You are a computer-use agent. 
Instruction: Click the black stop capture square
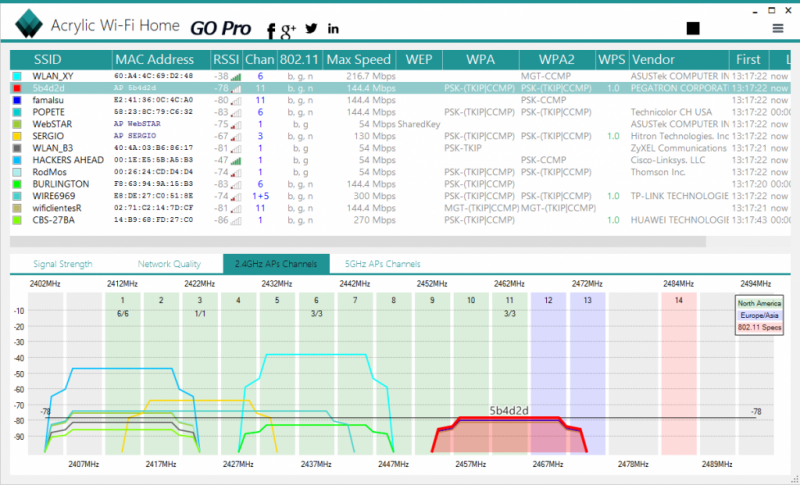click(x=693, y=29)
